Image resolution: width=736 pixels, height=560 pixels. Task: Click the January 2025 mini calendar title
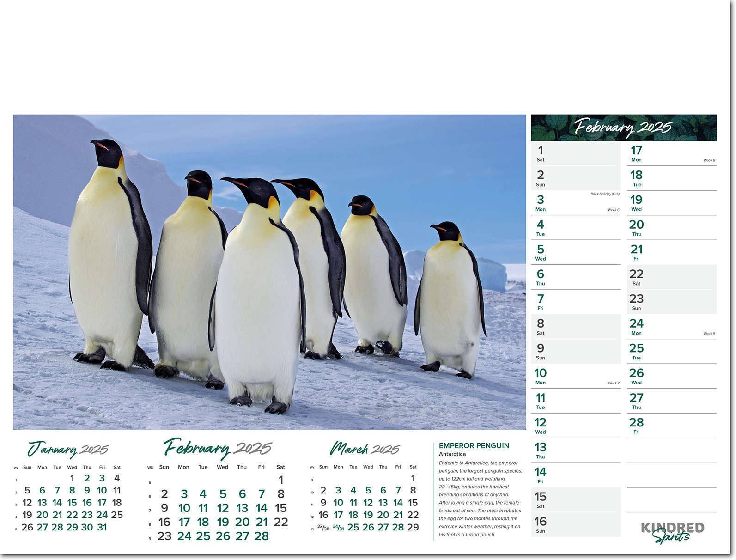pyautogui.click(x=68, y=449)
